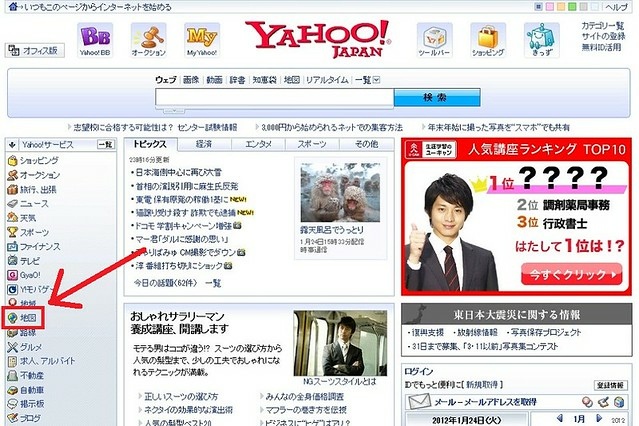Open the salaryman train photo thumbnail
This screenshot has width=639, height=426.
point(340,344)
